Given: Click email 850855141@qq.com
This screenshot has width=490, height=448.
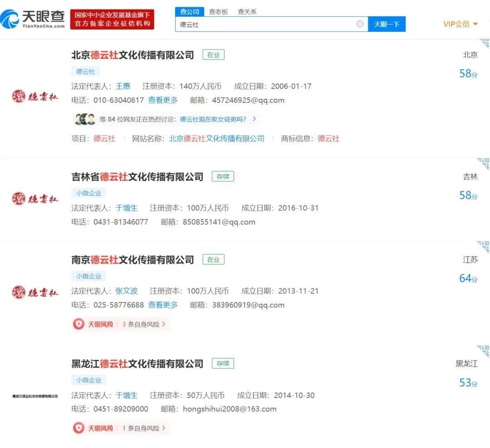Looking at the screenshot, I should point(219,222).
